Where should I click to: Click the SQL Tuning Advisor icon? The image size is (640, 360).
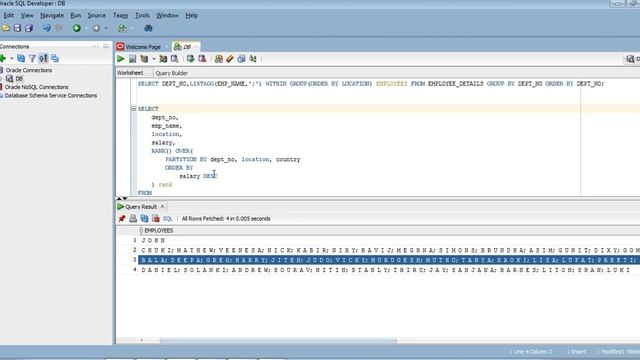(174, 59)
